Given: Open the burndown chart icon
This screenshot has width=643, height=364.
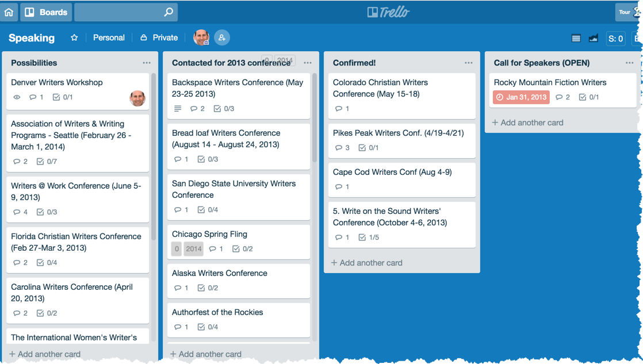Looking at the screenshot, I should pos(594,39).
